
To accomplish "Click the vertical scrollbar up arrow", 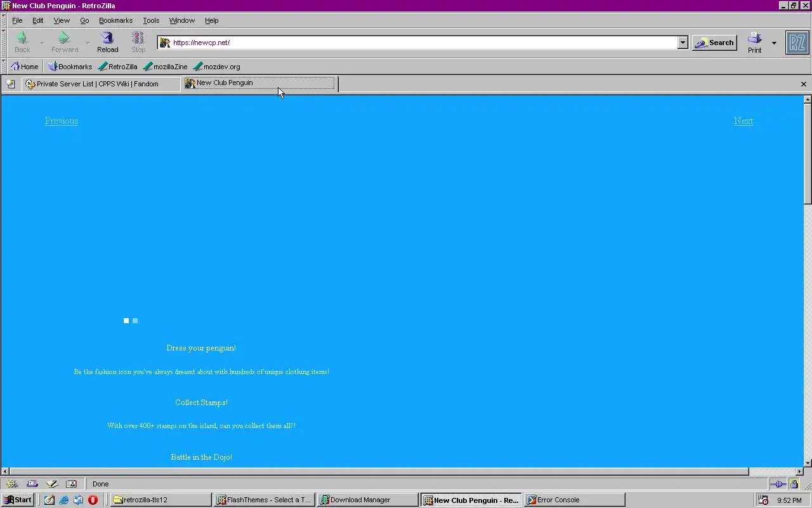I will pyautogui.click(x=808, y=100).
